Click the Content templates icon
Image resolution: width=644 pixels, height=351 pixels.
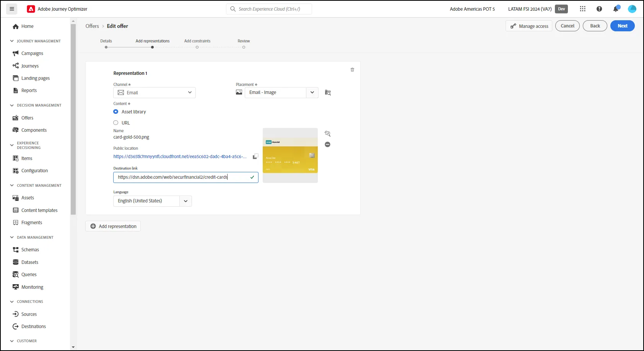coord(16,210)
